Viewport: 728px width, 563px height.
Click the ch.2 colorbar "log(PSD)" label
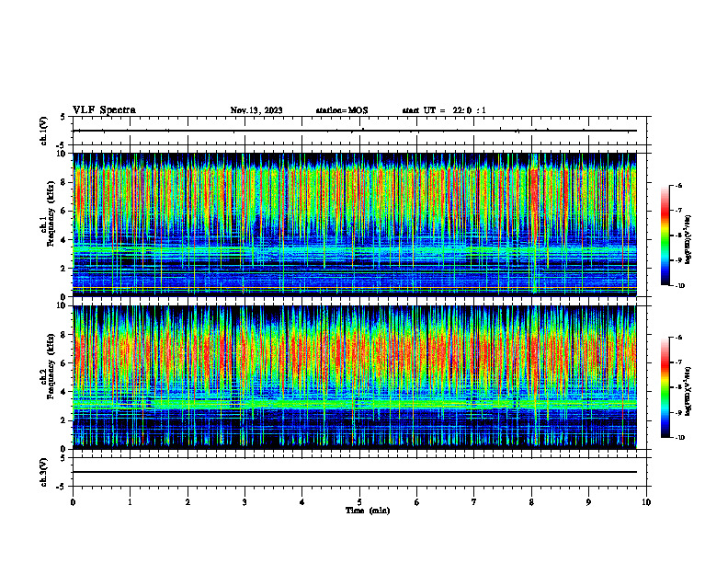pyautogui.click(x=688, y=391)
